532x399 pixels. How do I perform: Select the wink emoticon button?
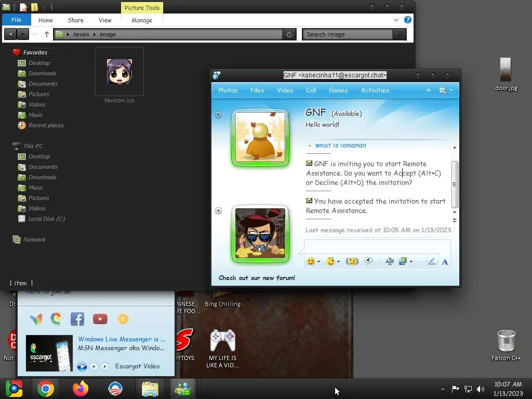330,261
